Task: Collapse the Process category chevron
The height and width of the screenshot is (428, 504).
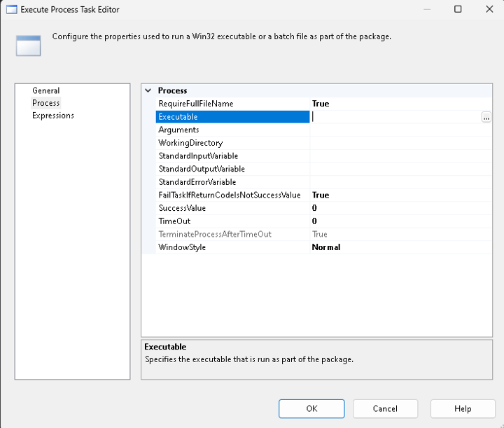Action: pos(148,91)
